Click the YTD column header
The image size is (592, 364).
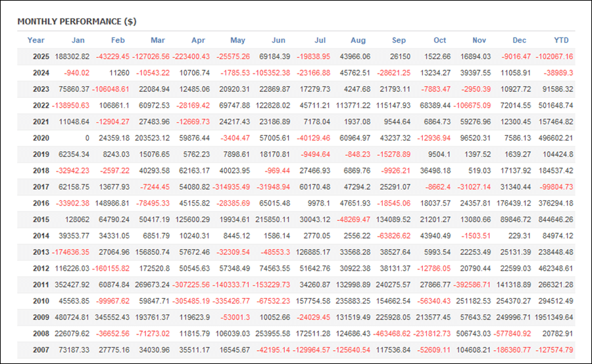[562, 40]
